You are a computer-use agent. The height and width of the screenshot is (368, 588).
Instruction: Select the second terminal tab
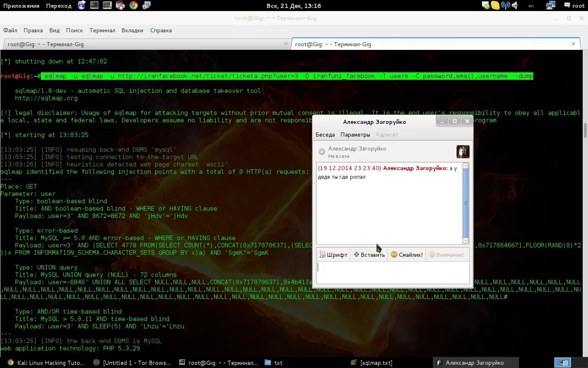pos(436,44)
